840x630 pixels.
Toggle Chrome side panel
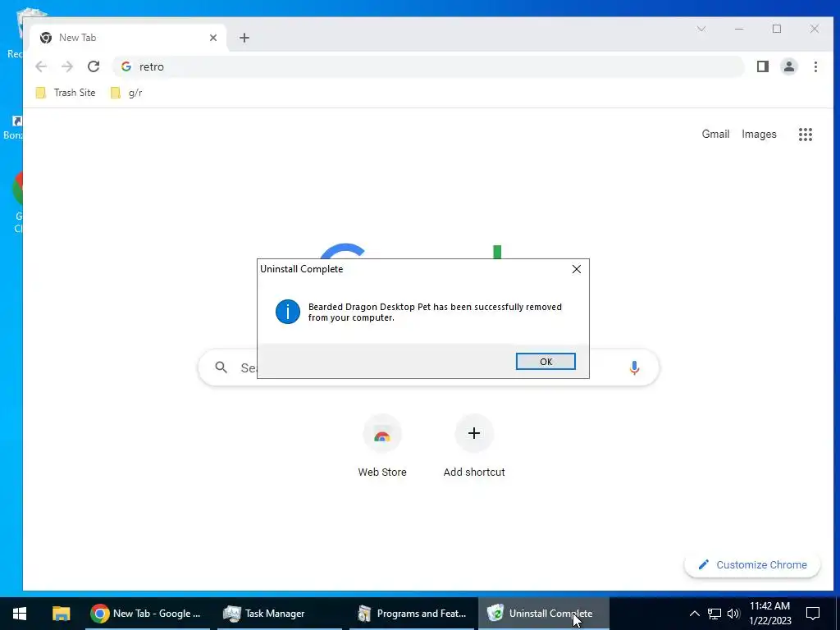point(763,66)
